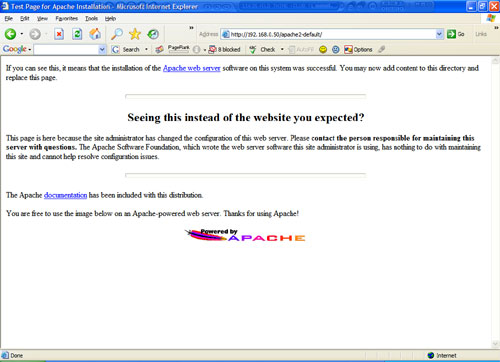Open the Apache documentation link
This screenshot has height=362, width=500.
point(65,195)
